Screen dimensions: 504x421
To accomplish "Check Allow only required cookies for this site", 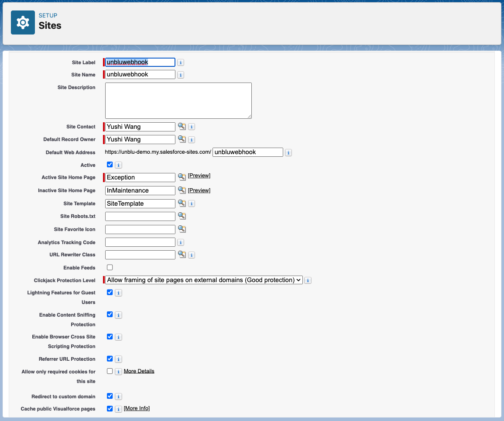I will (x=110, y=371).
